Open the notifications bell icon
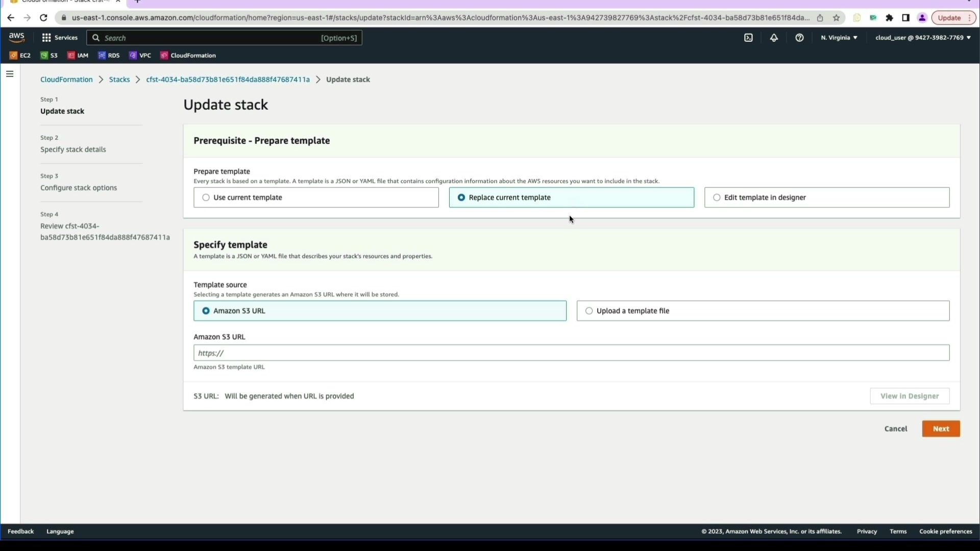 [x=774, y=38]
